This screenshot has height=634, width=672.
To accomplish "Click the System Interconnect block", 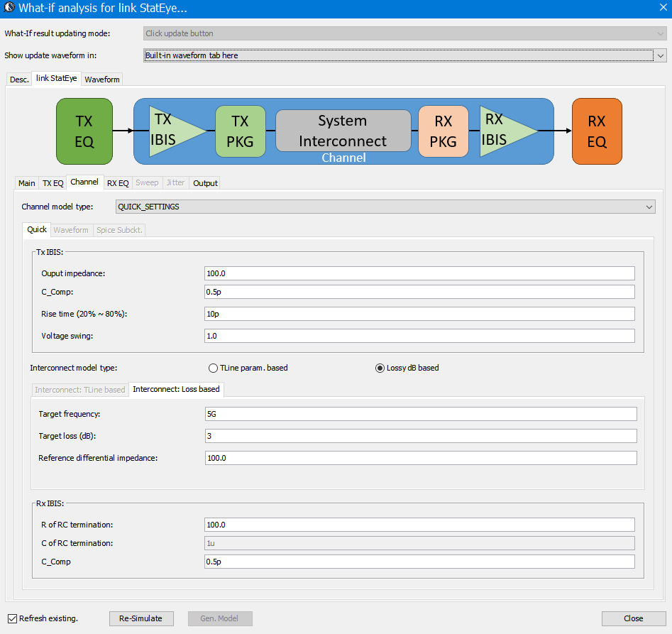I will click(x=343, y=131).
